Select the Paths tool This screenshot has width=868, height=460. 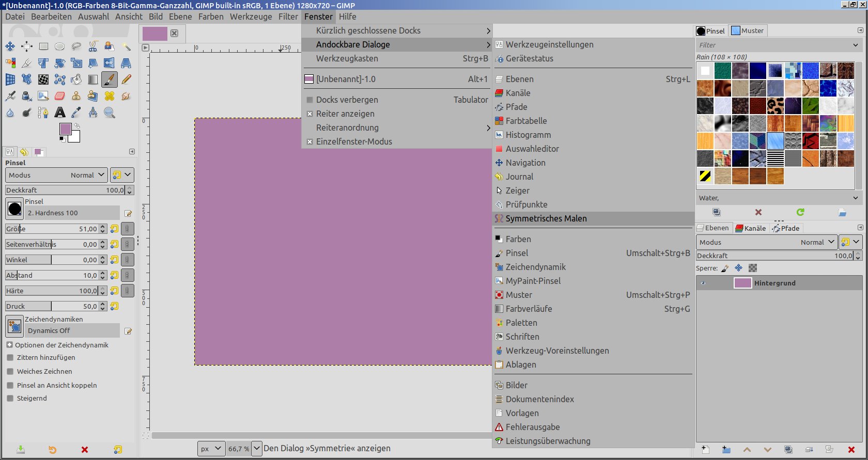click(43, 113)
